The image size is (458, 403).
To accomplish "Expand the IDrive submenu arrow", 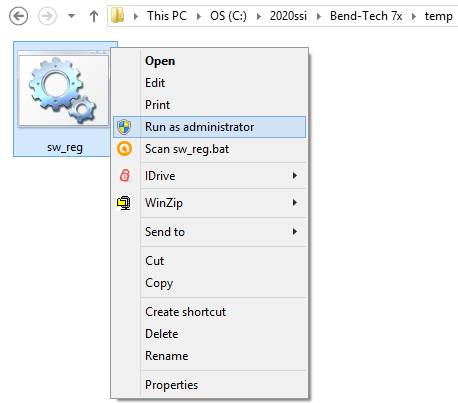I will pyautogui.click(x=294, y=175).
